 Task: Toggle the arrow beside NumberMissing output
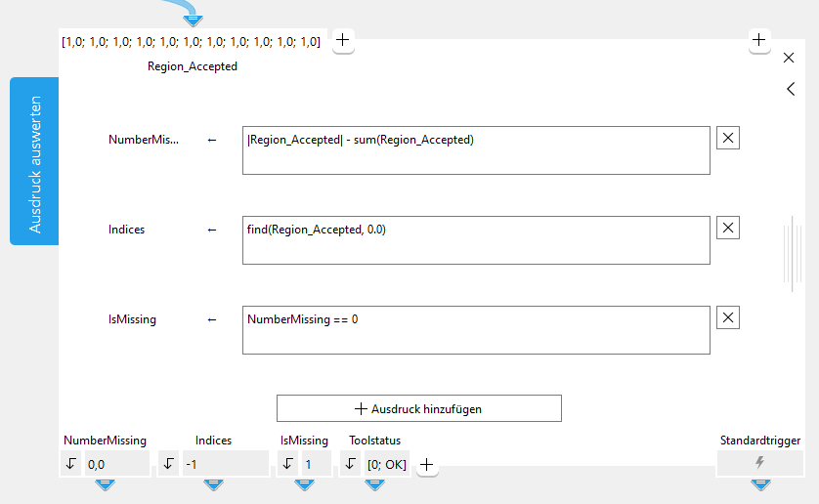click(x=70, y=464)
